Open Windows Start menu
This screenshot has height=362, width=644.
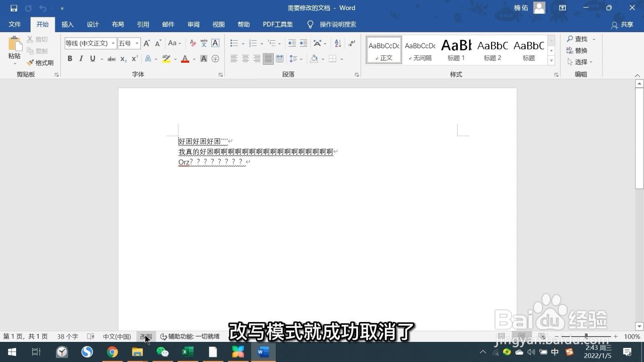click(x=12, y=352)
